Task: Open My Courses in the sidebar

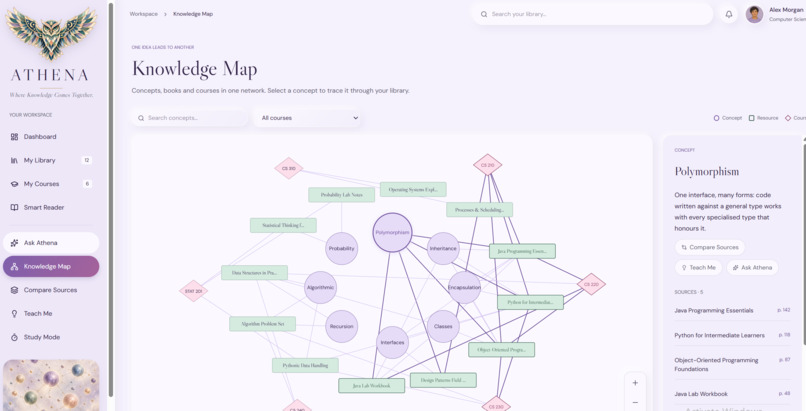Action: [51, 184]
